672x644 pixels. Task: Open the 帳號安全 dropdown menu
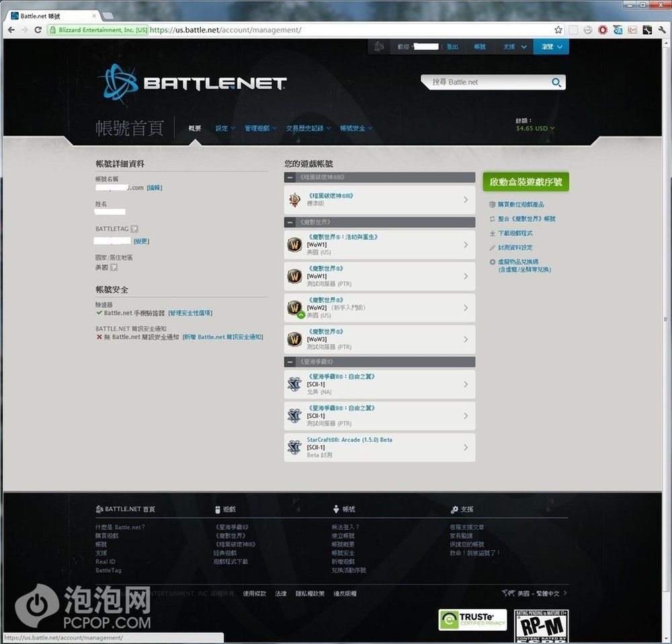[356, 128]
